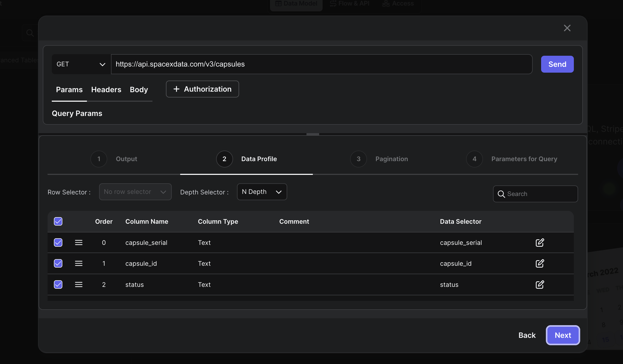Click the Column Type header

(218, 221)
